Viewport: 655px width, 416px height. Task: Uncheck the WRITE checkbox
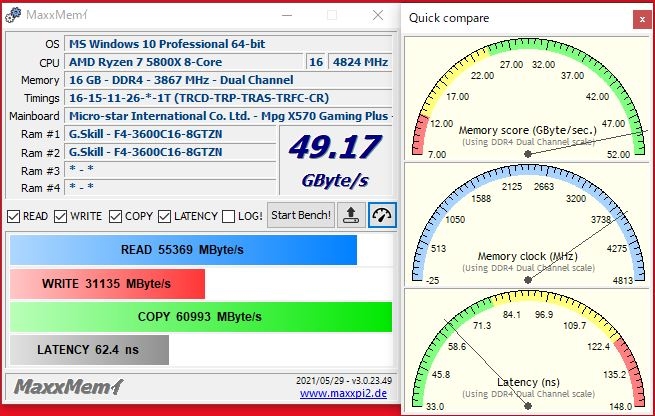(x=61, y=216)
